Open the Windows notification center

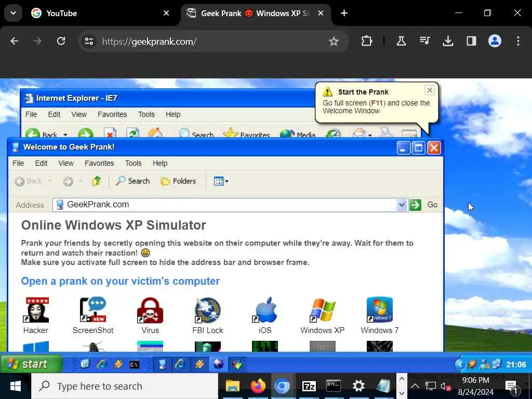[512, 387]
